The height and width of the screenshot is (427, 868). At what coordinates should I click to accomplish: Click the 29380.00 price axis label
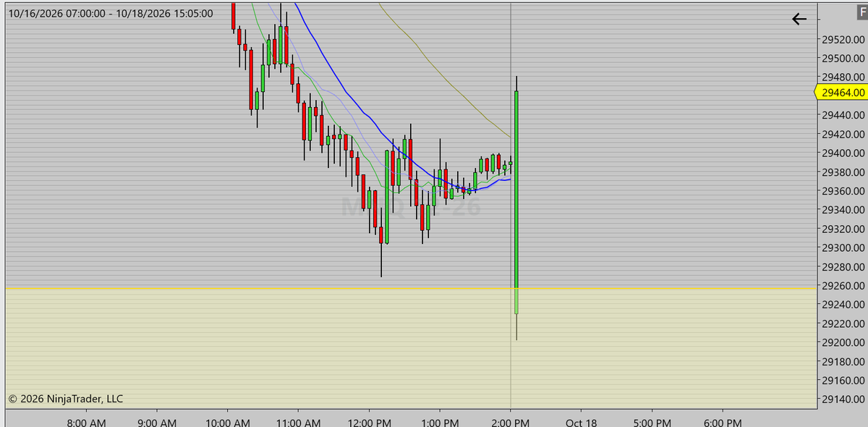click(843, 172)
